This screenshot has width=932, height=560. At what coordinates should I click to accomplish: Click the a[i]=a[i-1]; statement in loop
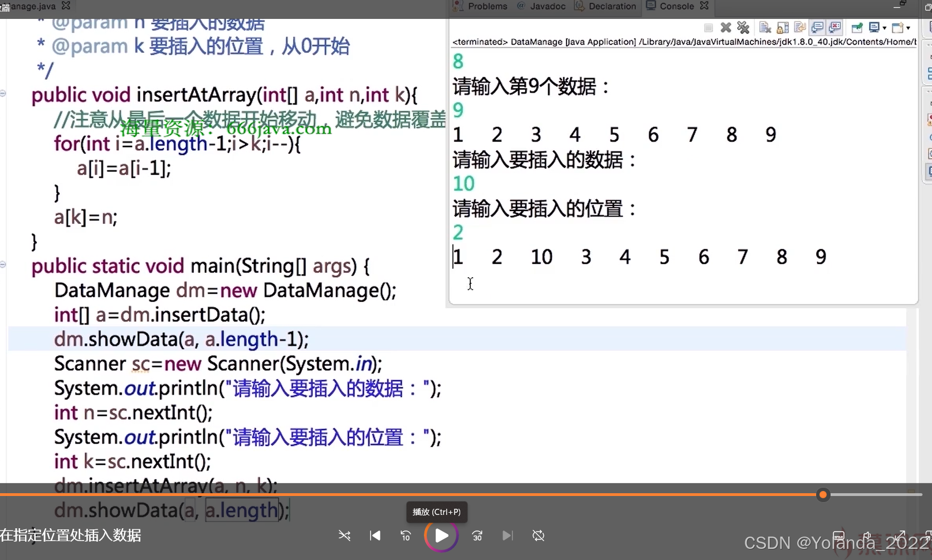tap(124, 168)
